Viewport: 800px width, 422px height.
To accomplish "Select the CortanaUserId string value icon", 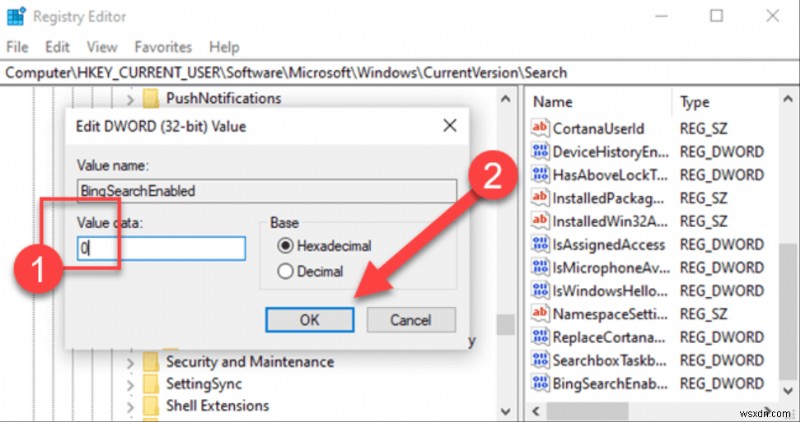I will [540, 128].
